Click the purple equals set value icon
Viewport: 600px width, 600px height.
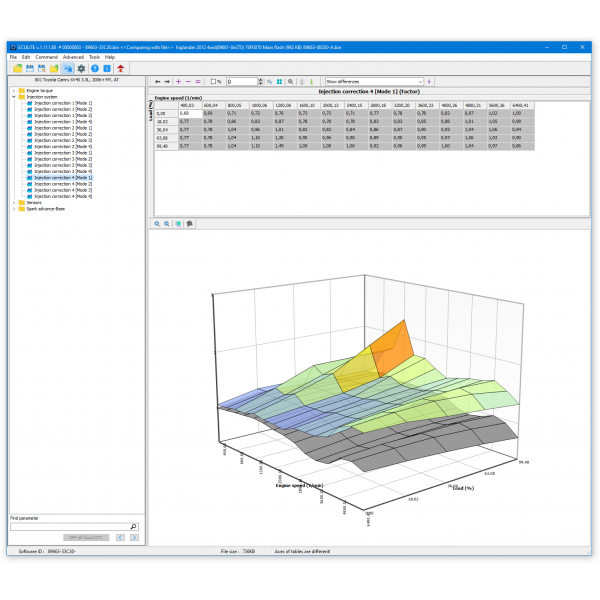pyautogui.click(x=198, y=81)
